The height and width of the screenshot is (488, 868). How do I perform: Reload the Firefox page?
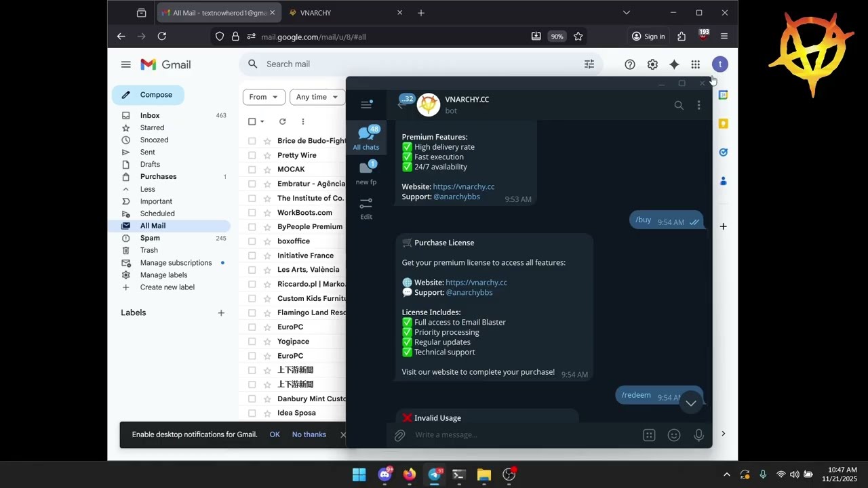pyautogui.click(x=162, y=37)
